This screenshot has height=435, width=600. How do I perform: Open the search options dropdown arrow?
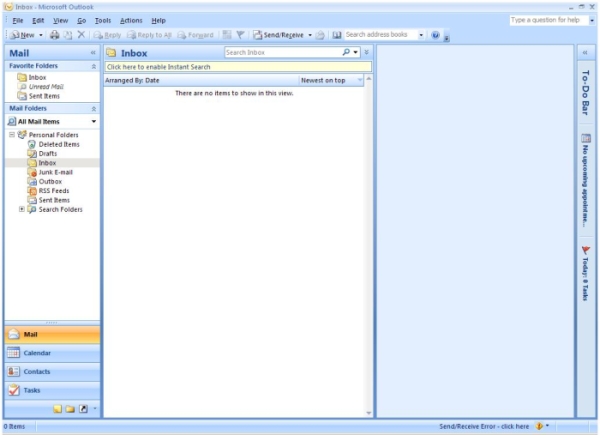tap(355, 52)
